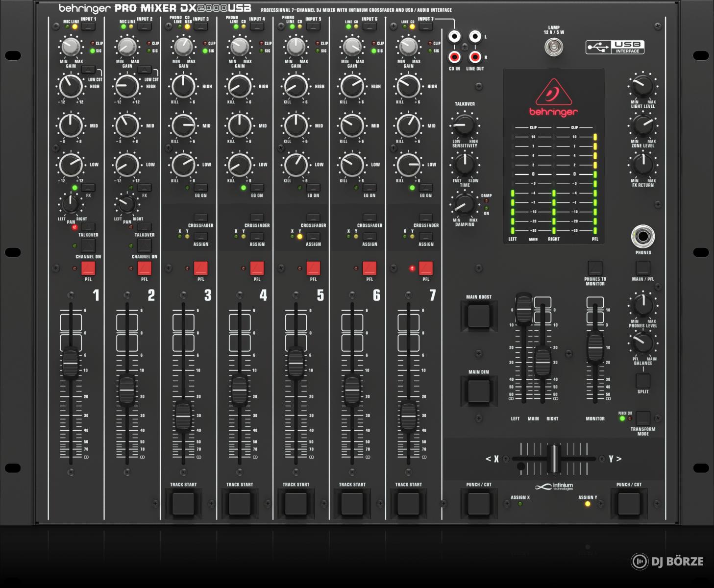Screen dimensions: 714x588
Task: Toggle the Transform Mode button
Action: (x=643, y=418)
